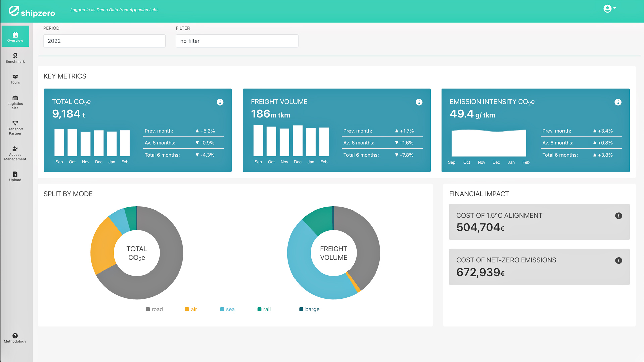644x362 pixels.
Task: Show info for Total CO2e card
Action: click(x=220, y=102)
